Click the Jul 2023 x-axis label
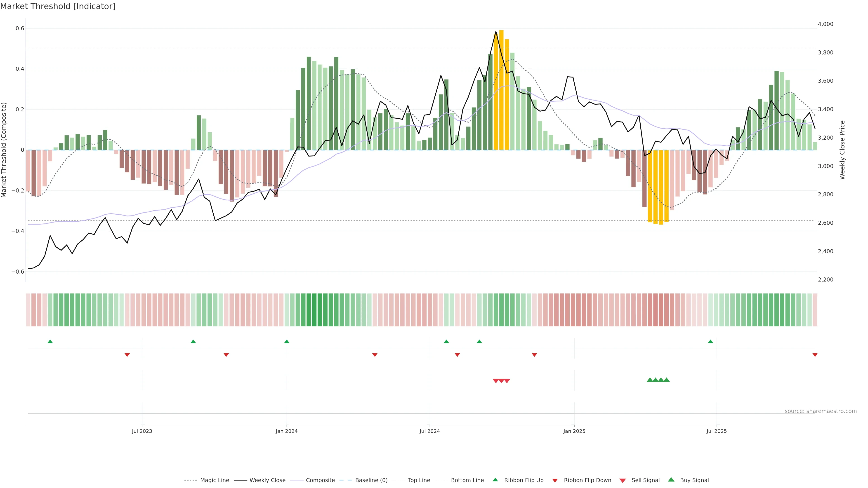Viewport: 868px width, 488px height. tap(142, 431)
